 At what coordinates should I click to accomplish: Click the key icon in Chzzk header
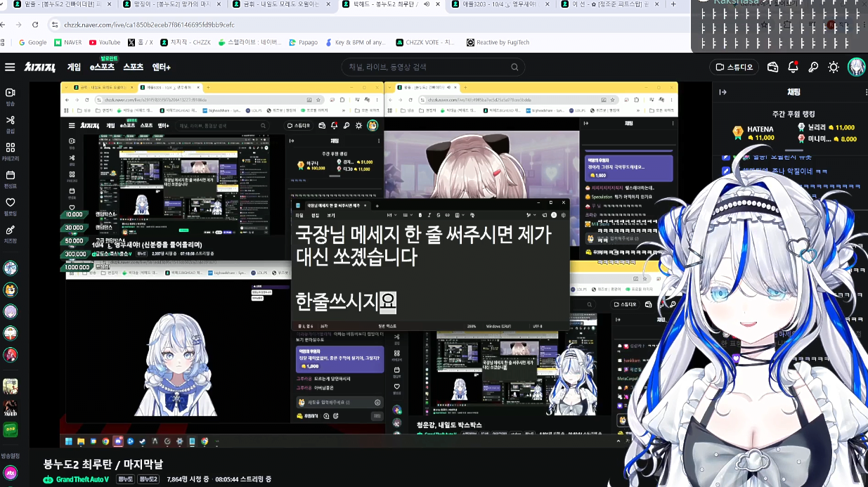pyautogui.click(x=813, y=67)
